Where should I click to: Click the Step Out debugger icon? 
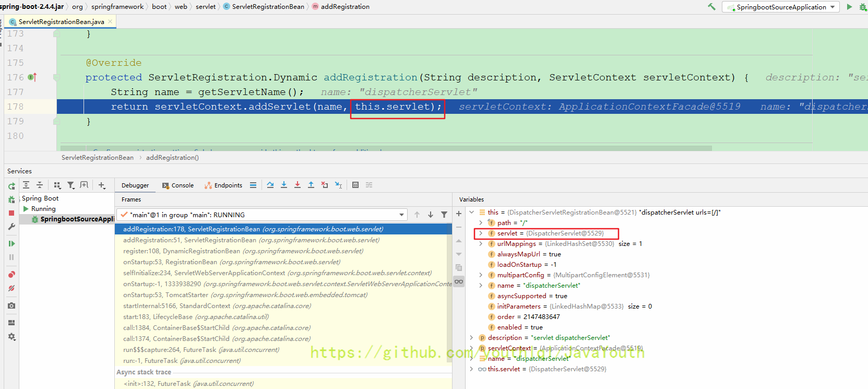[311, 185]
